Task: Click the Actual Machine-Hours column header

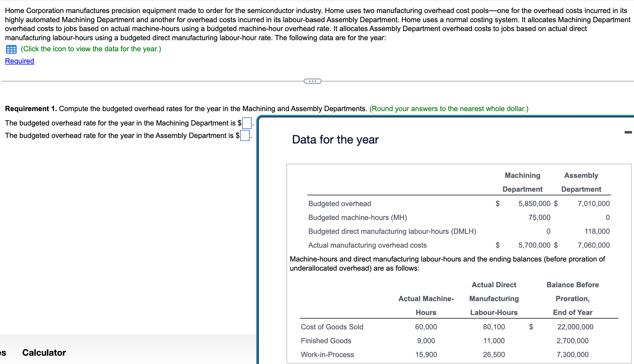Action: tap(426, 306)
